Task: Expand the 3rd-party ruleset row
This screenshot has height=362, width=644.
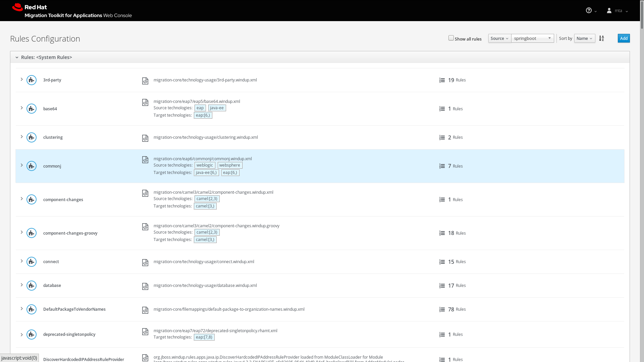Action: click(22, 79)
